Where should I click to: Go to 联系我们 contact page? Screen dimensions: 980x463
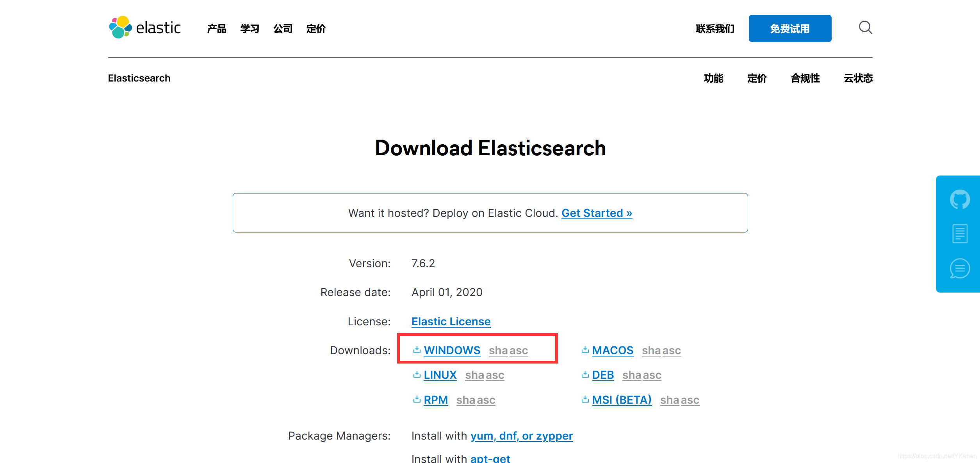point(715,28)
